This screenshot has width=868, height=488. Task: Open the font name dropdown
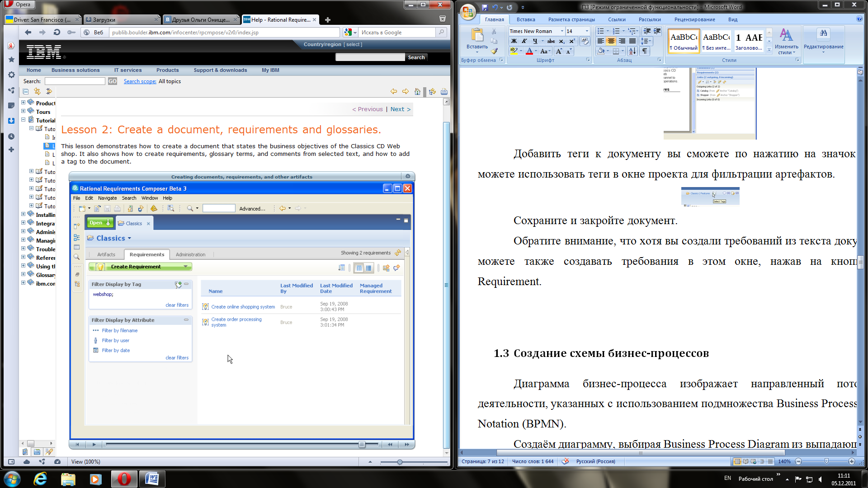[562, 31]
